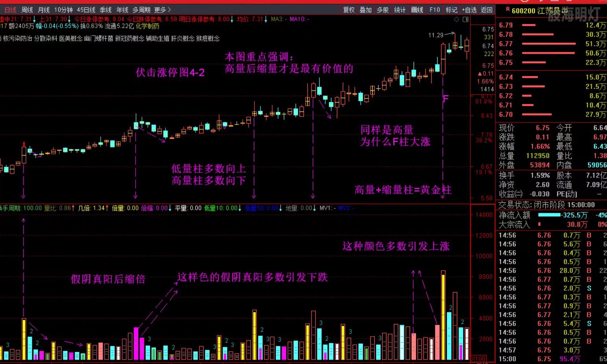Click the diamond icon above the chart

456,19
